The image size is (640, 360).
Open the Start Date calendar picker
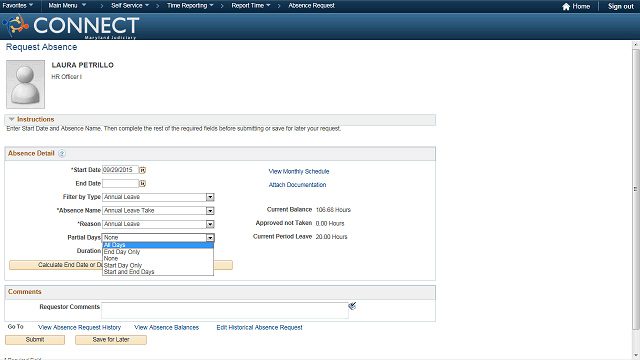[x=142, y=170]
